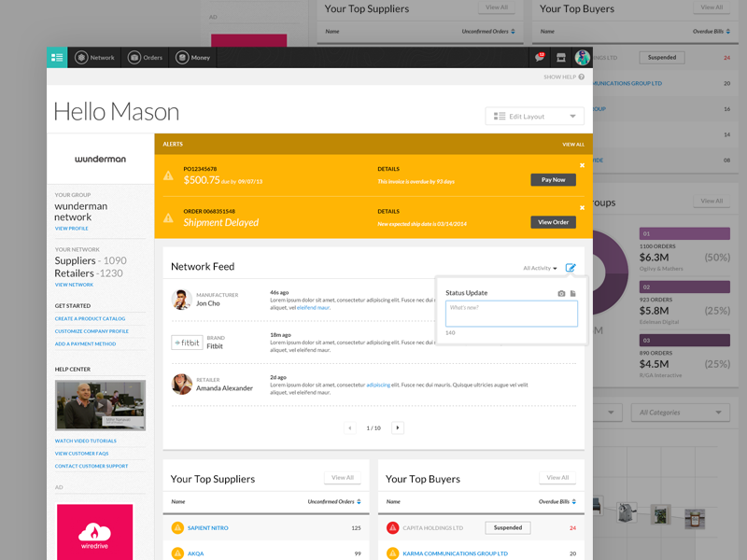
Task: Click dark purple 03 legend bar in background
Action: [684, 340]
